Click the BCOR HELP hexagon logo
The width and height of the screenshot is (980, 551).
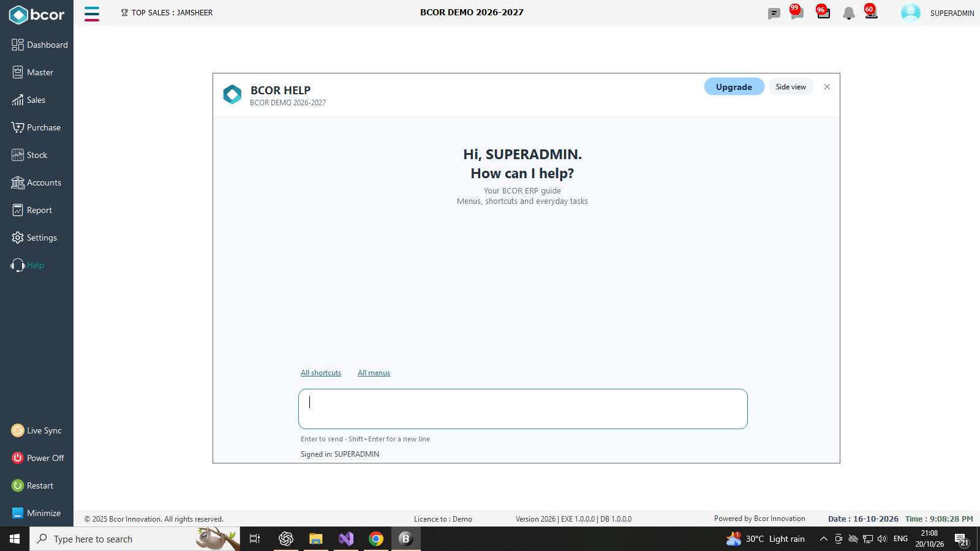232,94
